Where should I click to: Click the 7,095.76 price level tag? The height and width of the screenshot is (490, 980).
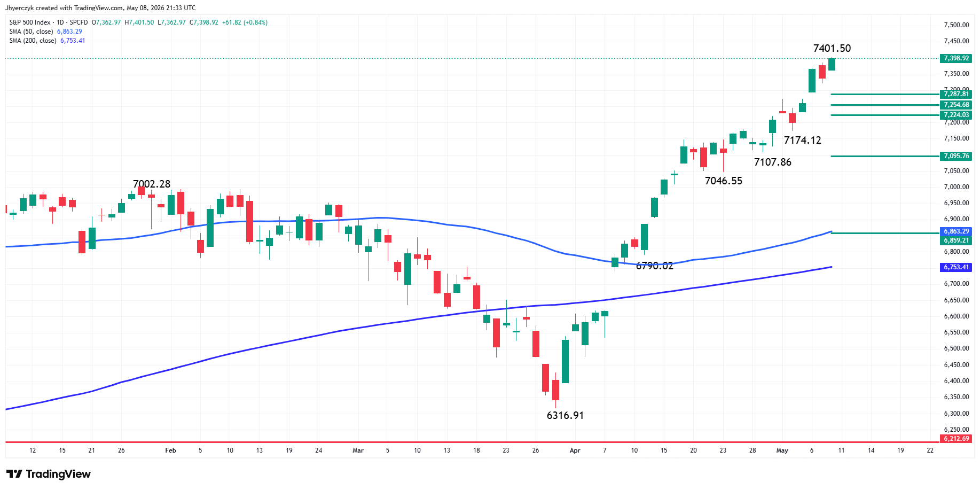(956, 156)
